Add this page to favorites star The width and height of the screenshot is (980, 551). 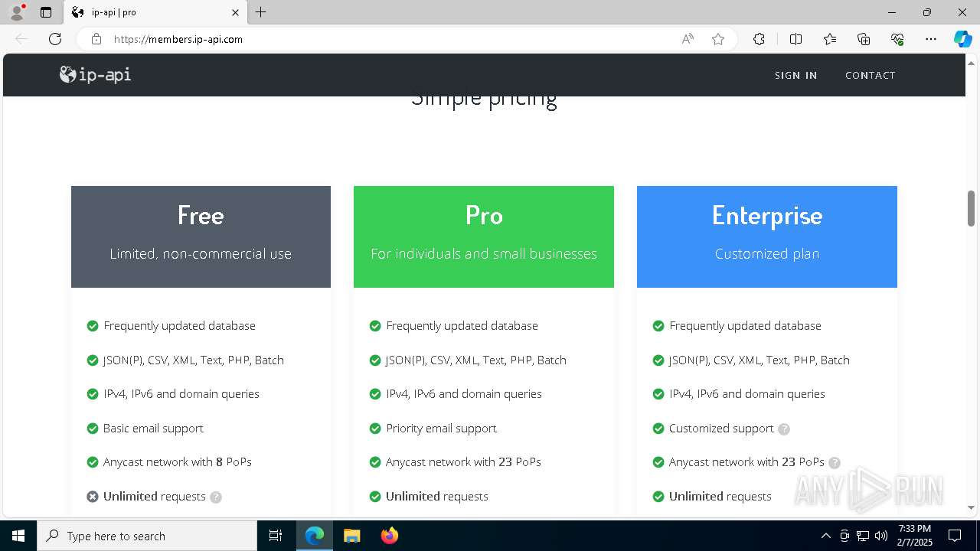pos(718,39)
